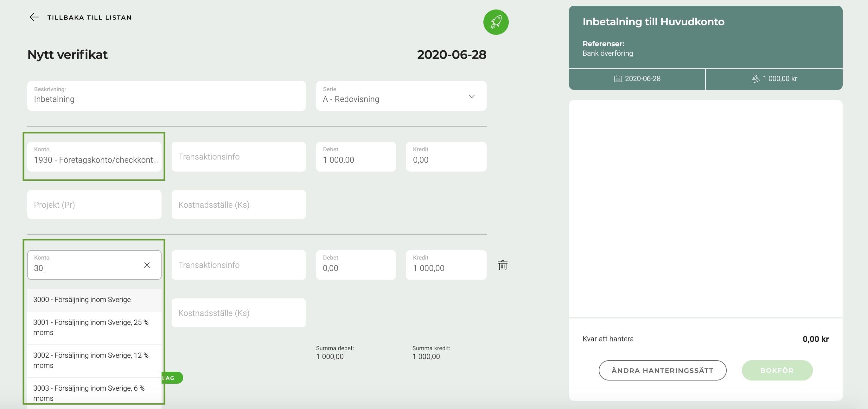Edit second row Kredit 1 000,00
The height and width of the screenshot is (409, 868).
pyautogui.click(x=446, y=265)
